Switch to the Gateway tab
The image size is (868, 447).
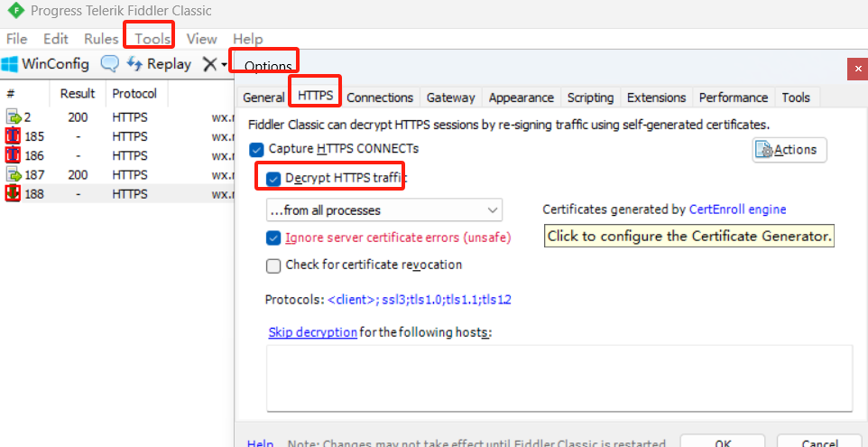pos(450,98)
